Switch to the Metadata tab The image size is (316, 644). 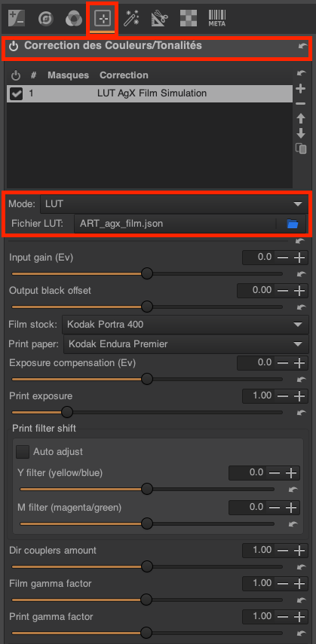(x=217, y=18)
